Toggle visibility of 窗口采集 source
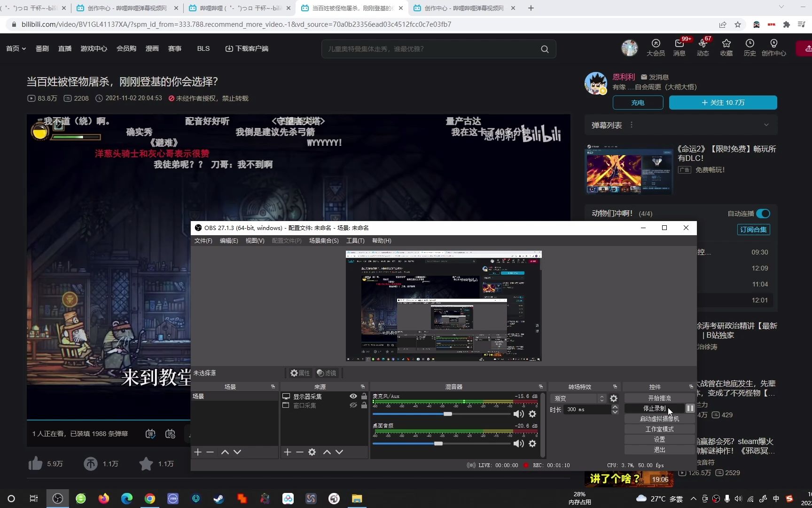Viewport: 812px width, 508px height. tap(353, 405)
